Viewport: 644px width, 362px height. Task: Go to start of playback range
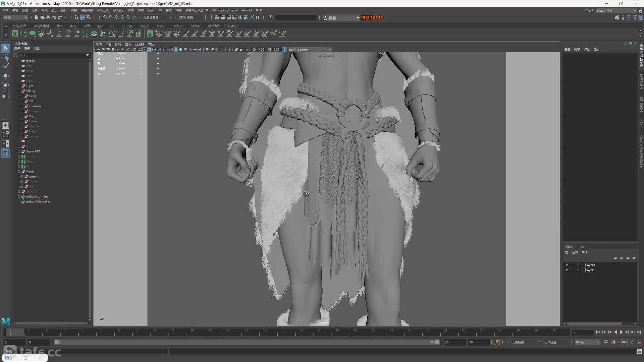click(598, 332)
